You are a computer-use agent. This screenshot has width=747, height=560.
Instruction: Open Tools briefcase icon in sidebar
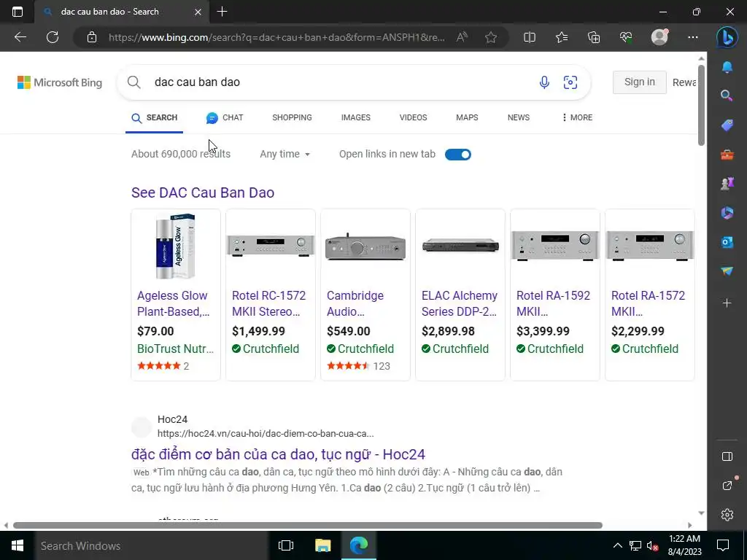727,155
